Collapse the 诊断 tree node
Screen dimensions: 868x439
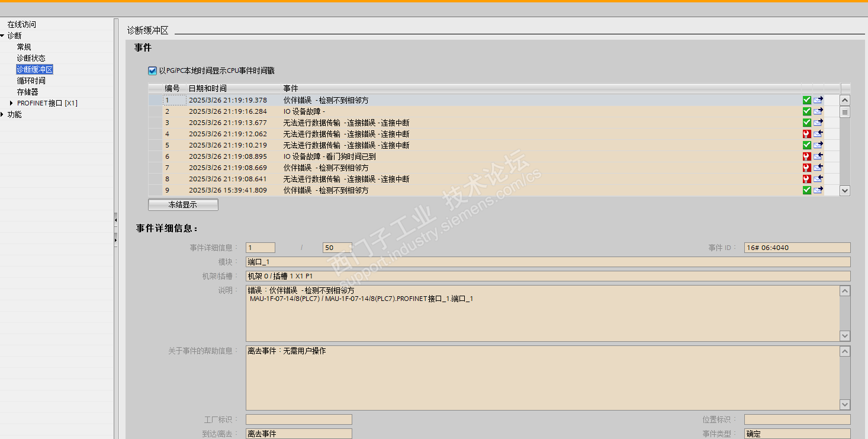click(2, 36)
